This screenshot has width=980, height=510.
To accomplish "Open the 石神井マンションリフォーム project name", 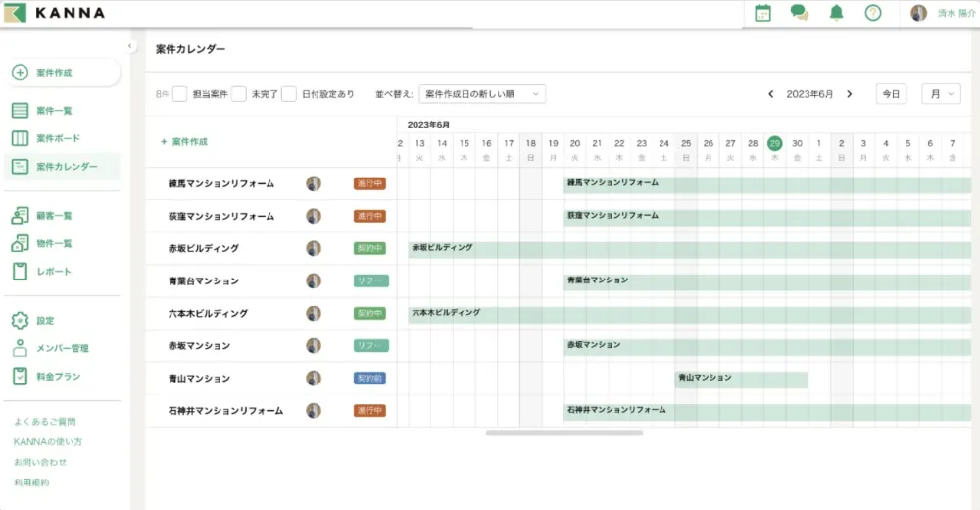I will click(225, 411).
